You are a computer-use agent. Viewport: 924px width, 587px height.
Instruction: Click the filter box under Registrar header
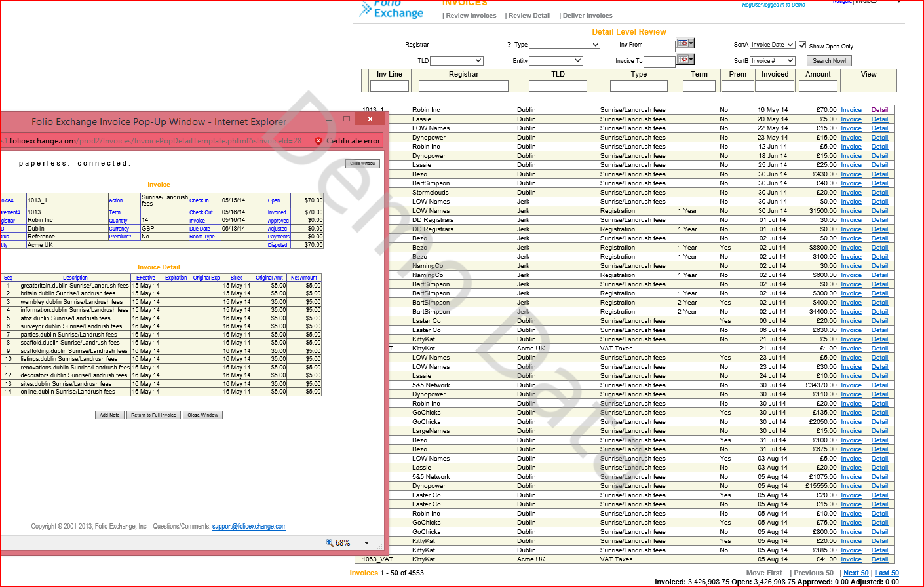[463, 86]
